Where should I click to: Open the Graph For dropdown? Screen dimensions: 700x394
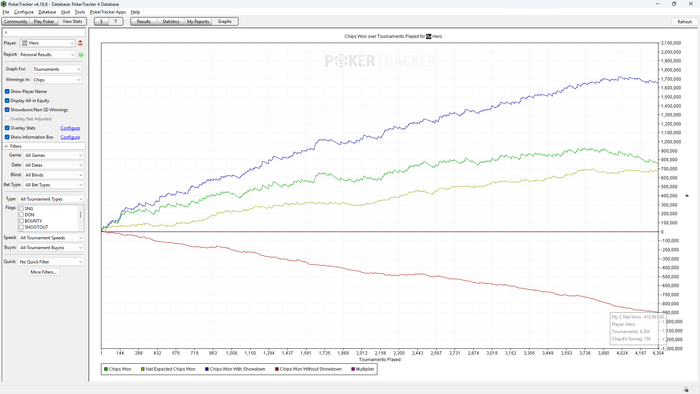(57, 69)
